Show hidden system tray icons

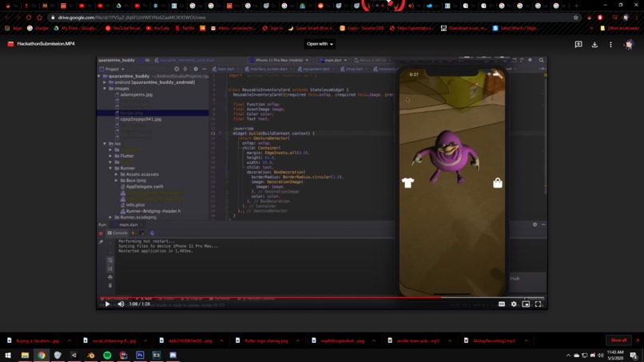coord(568,356)
